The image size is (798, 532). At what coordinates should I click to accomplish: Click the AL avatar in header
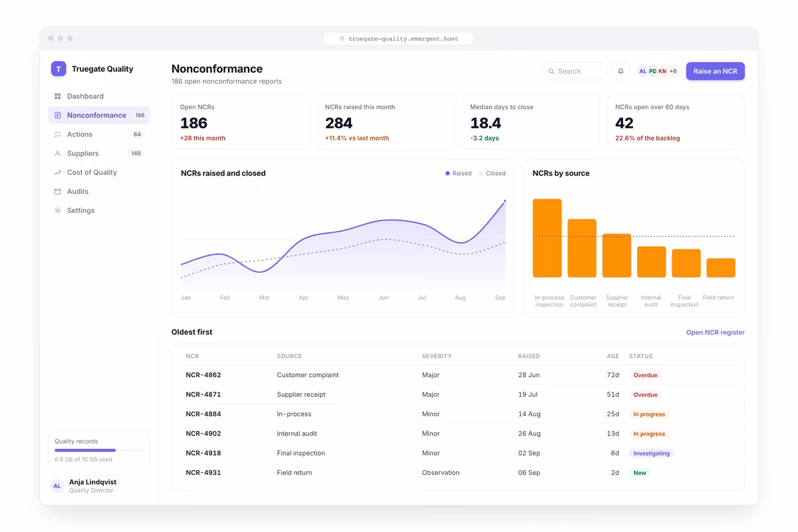point(642,71)
